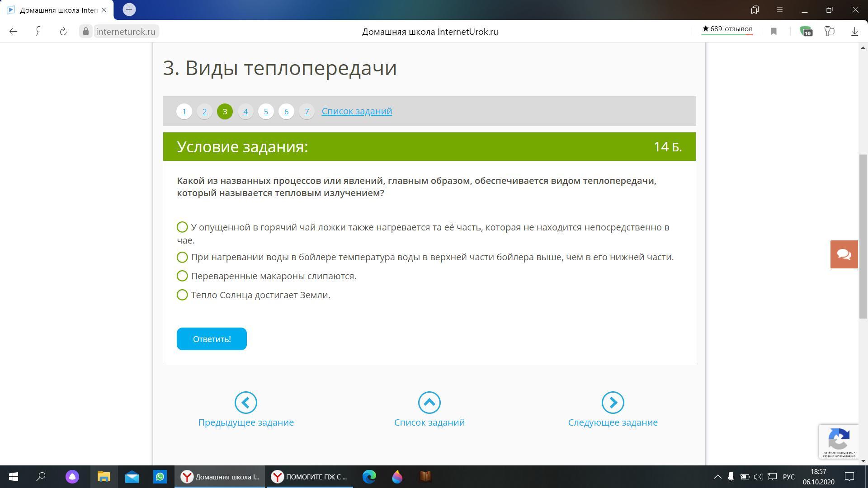Screen dimensions: 868x488
Task: Click the extension icon with badge 10
Action: [806, 32]
